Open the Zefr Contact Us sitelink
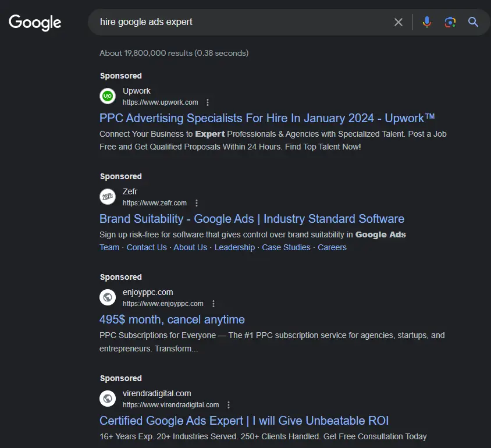491x448 pixels. tap(147, 247)
